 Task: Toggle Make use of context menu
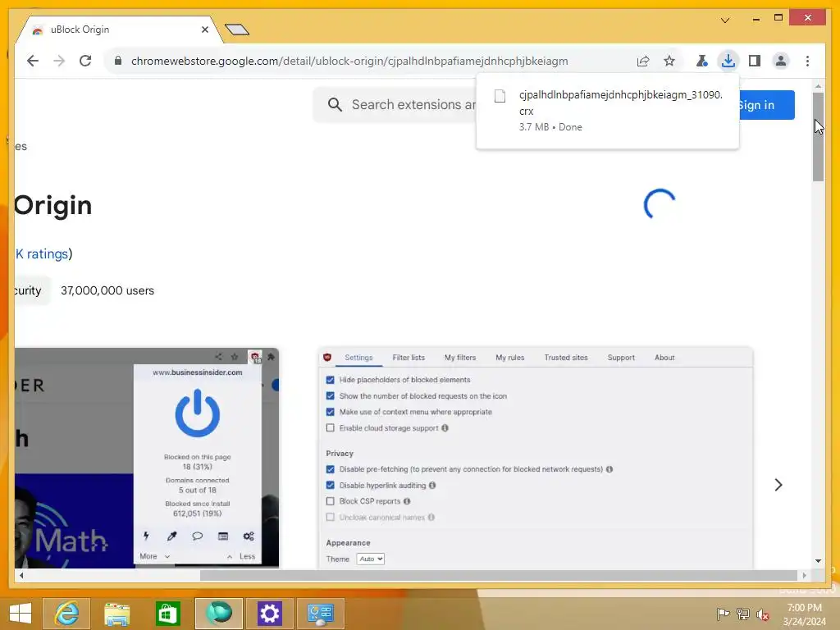[330, 412]
